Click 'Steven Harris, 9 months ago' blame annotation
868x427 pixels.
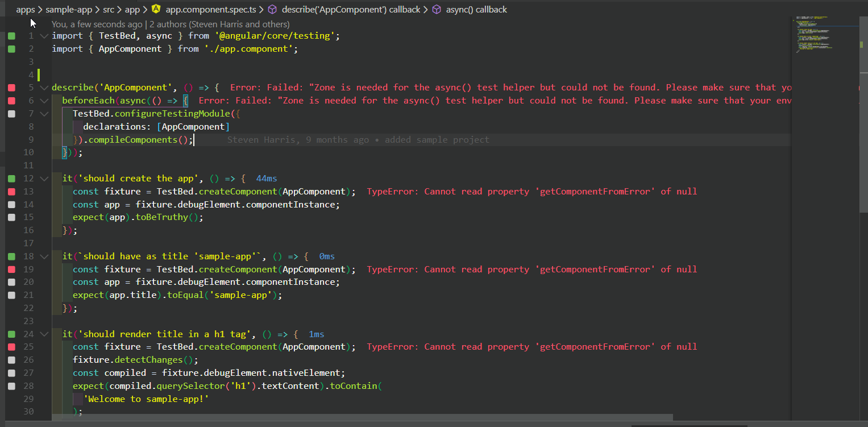click(298, 140)
